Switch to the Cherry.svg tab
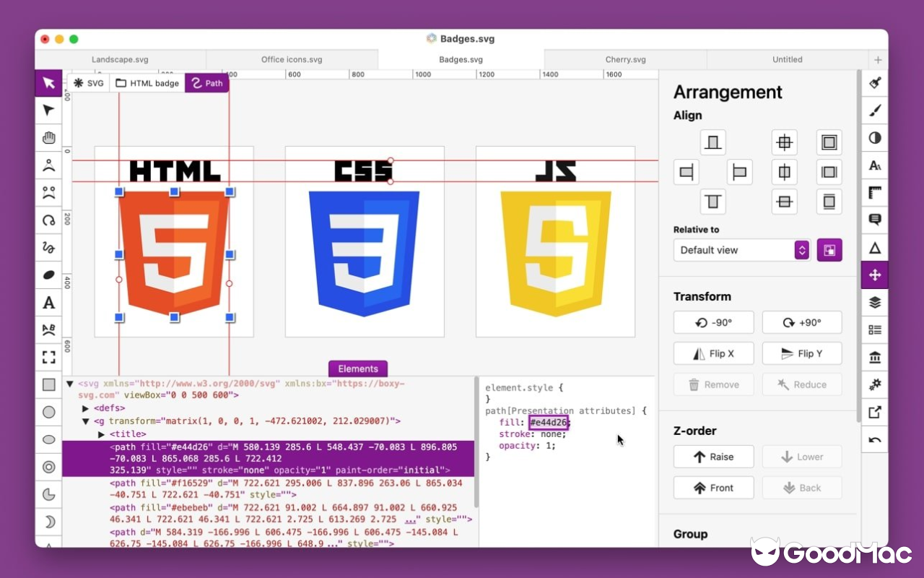The height and width of the screenshot is (578, 924). point(625,59)
